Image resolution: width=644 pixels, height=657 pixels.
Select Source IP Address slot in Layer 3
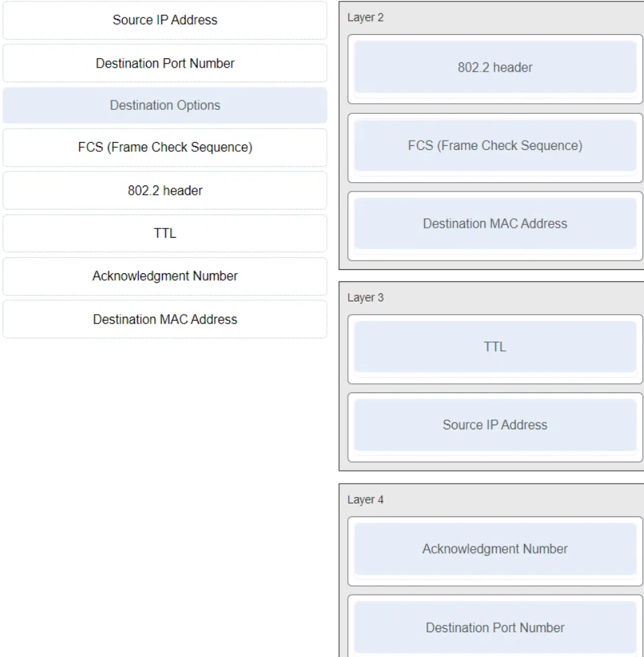(495, 425)
